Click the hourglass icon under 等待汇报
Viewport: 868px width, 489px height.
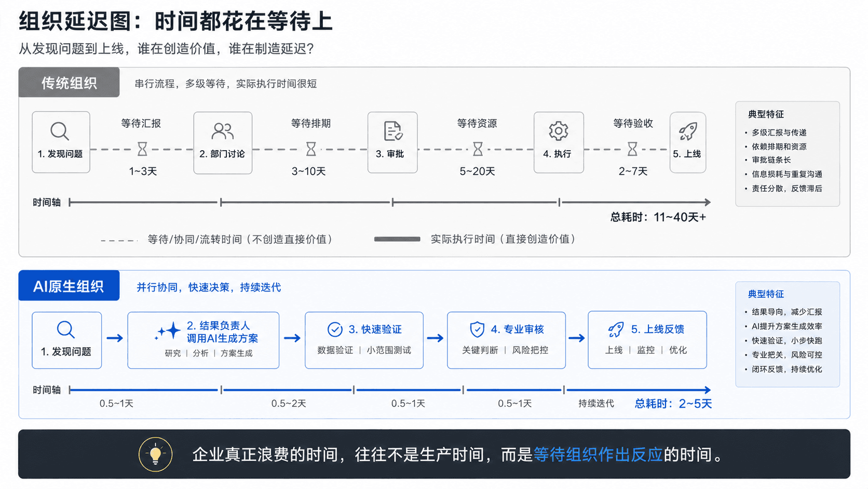[142, 149]
